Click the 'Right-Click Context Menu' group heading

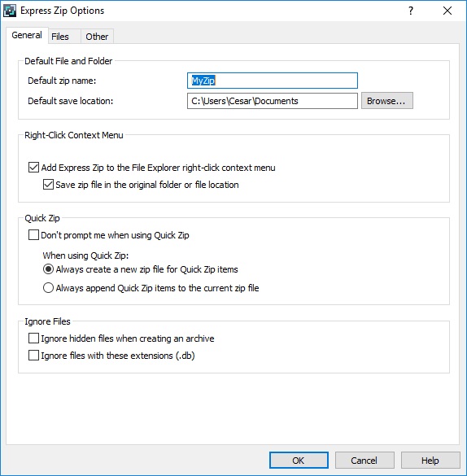(x=74, y=135)
